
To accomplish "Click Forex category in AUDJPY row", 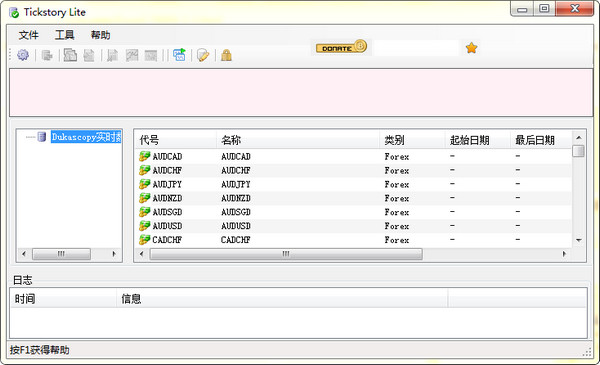I will click(397, 184).
